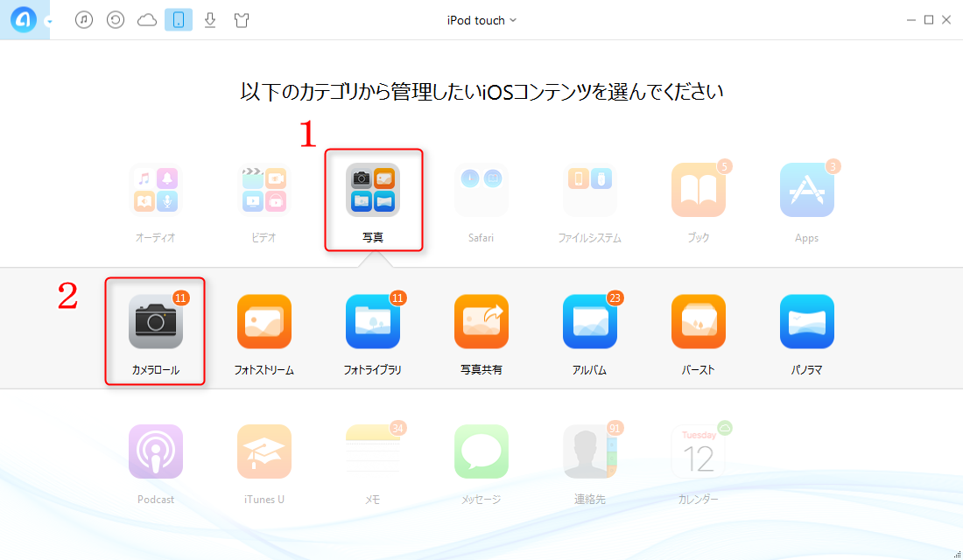Open パノラマ icon
This screenshot has height=560, width=963.
click(x=807, y=321)
